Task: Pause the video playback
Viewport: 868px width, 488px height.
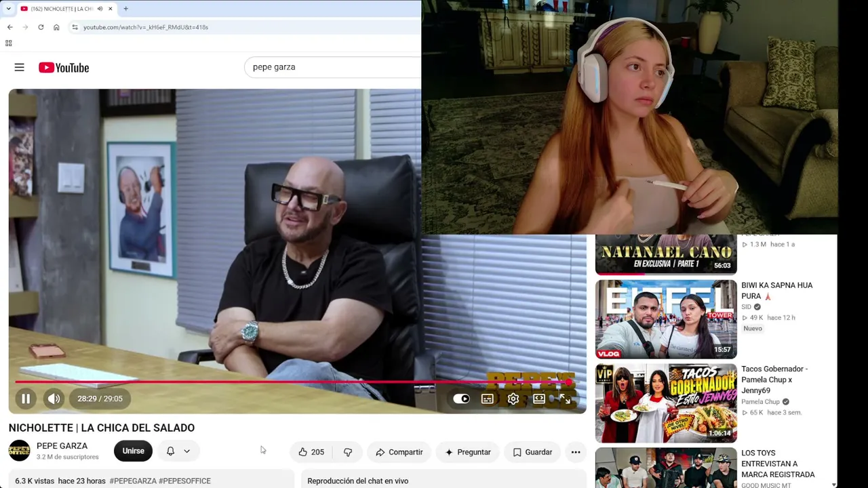Action: [x=26, y=399]
